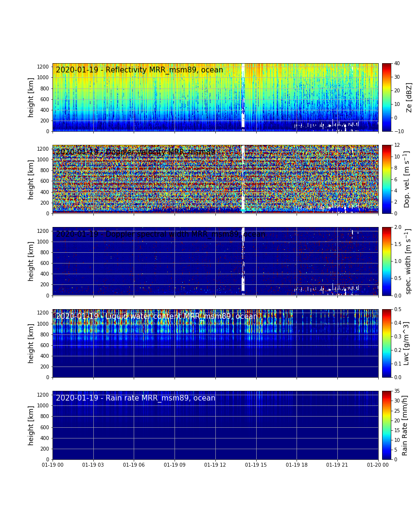Click the height axis label of Rain rate plot
420x525 pixels.
point(31,425)
